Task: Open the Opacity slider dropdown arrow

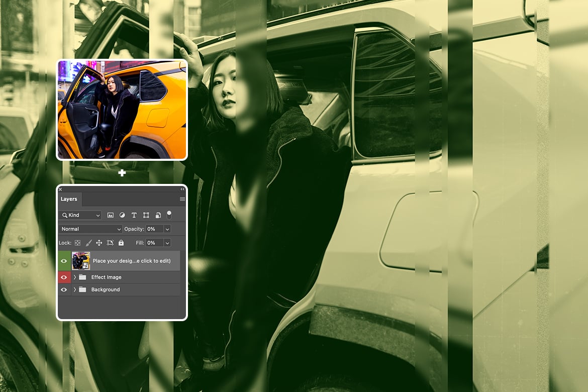Action: [x=167, y=229]
